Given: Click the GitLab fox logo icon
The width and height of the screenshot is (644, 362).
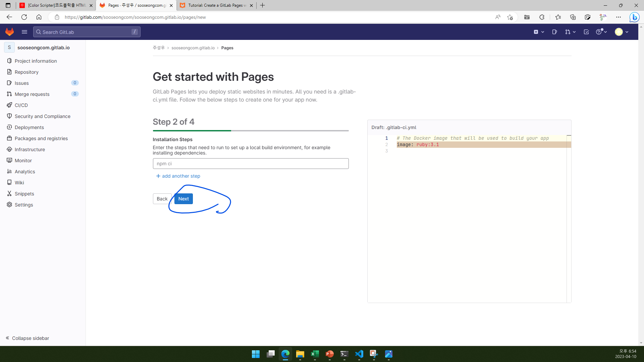Looking at the screenshot, I should coord(9,32).
